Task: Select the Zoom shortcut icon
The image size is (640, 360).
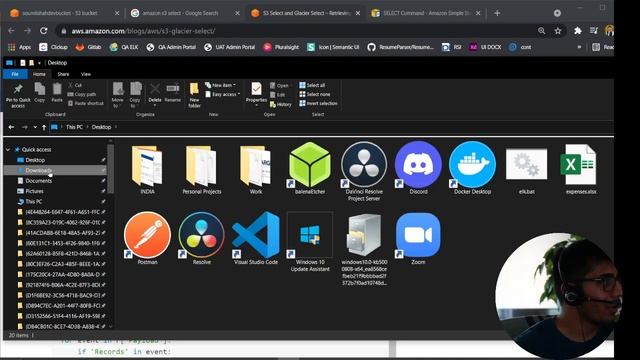Action: (418, 239)
